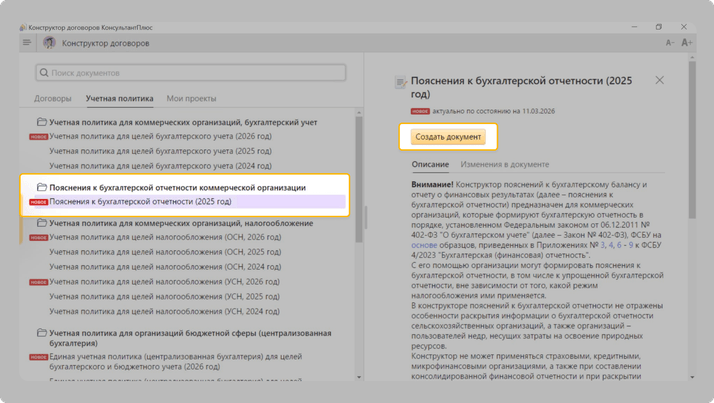Click the Внимание! bold text
Viewport: 714px width, 403px height.
point(432,184)
